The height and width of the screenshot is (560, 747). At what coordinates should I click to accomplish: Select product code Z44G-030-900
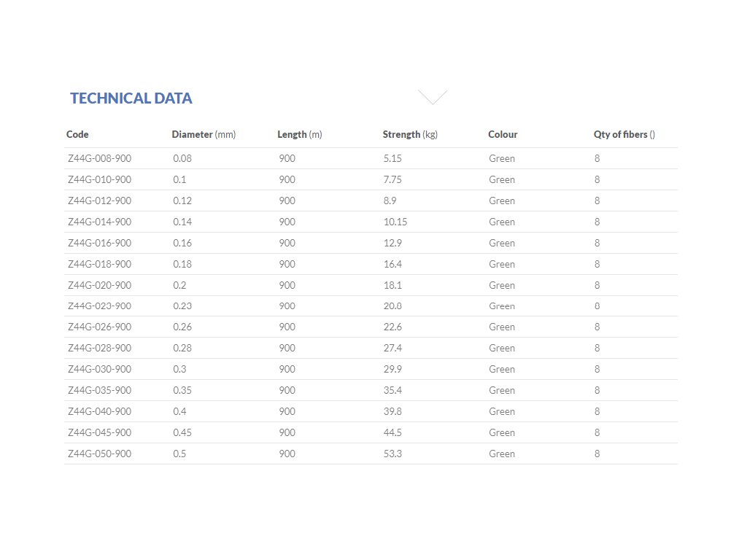(x=99, y=369)
